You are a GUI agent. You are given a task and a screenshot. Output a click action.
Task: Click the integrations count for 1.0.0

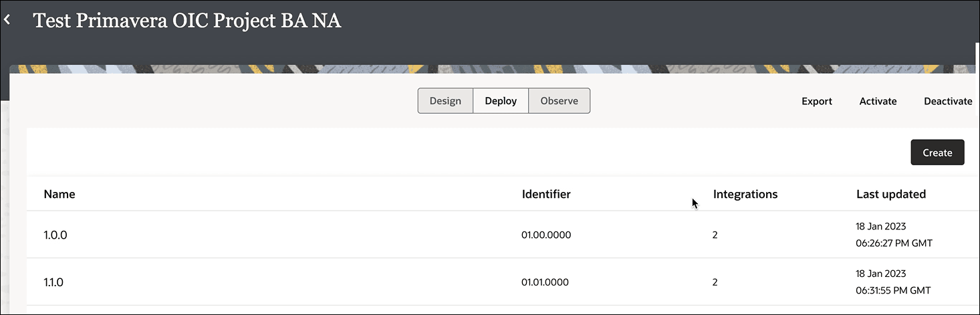pyautogui.click(x=715, y=235)
